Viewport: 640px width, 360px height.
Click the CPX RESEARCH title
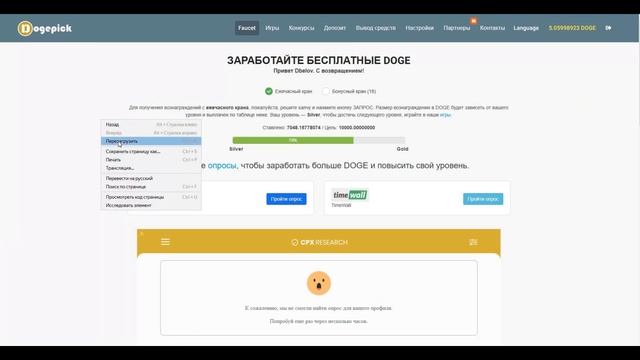click(x=320, y=242)
